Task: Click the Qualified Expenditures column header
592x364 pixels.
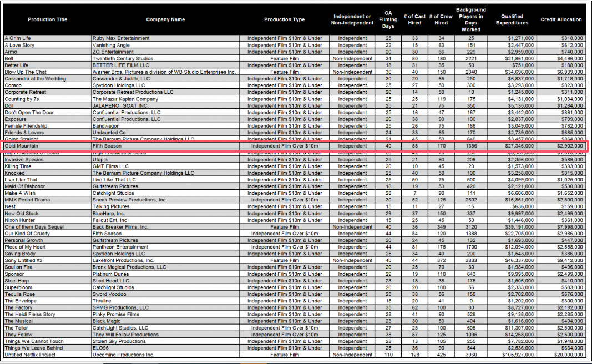Action: pos(512,19)
